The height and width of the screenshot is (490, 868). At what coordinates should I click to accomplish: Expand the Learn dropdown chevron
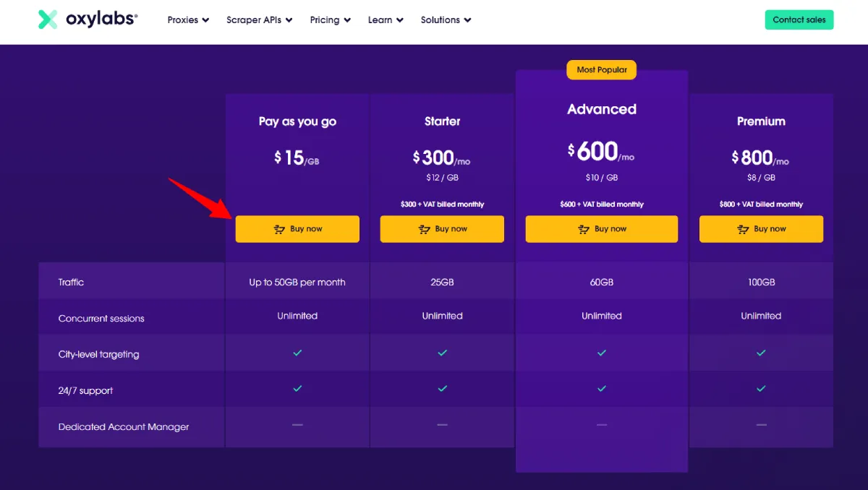click(400, 20)
